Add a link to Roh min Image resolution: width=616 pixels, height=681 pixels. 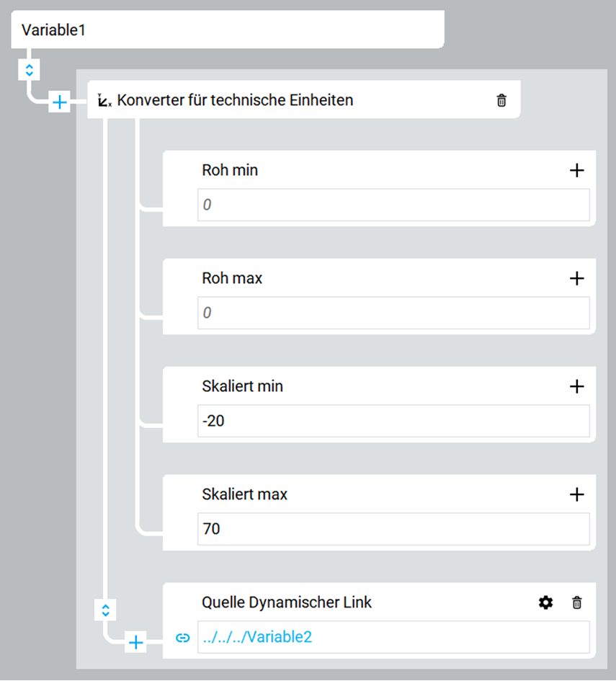(576, 170)
